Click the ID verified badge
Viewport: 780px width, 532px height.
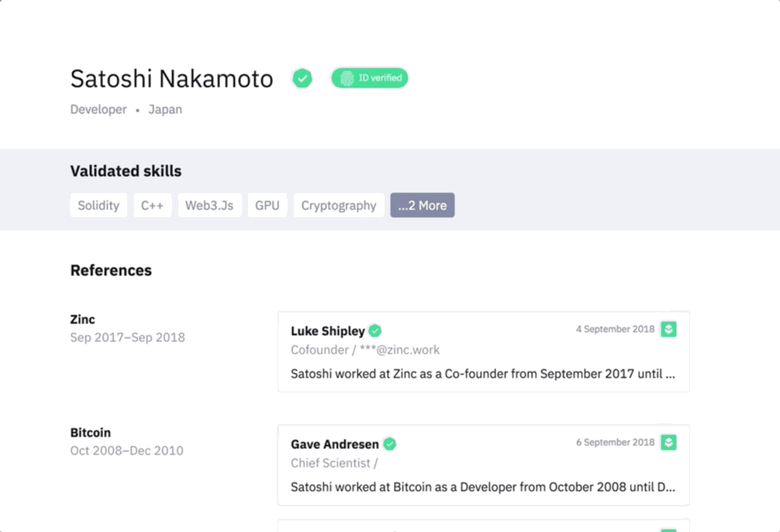pos(370,78)
